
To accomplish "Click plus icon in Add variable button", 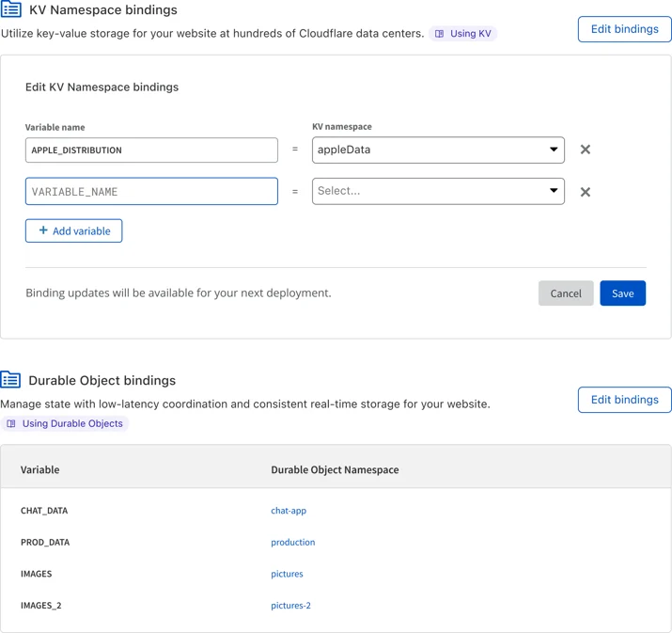I will 43,230.
